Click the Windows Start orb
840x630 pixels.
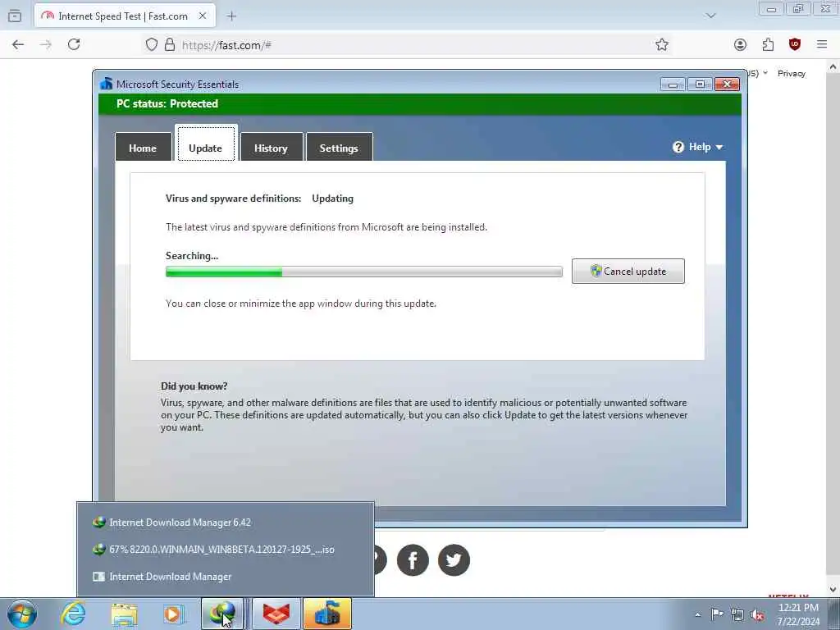click(x=22, y=614)
